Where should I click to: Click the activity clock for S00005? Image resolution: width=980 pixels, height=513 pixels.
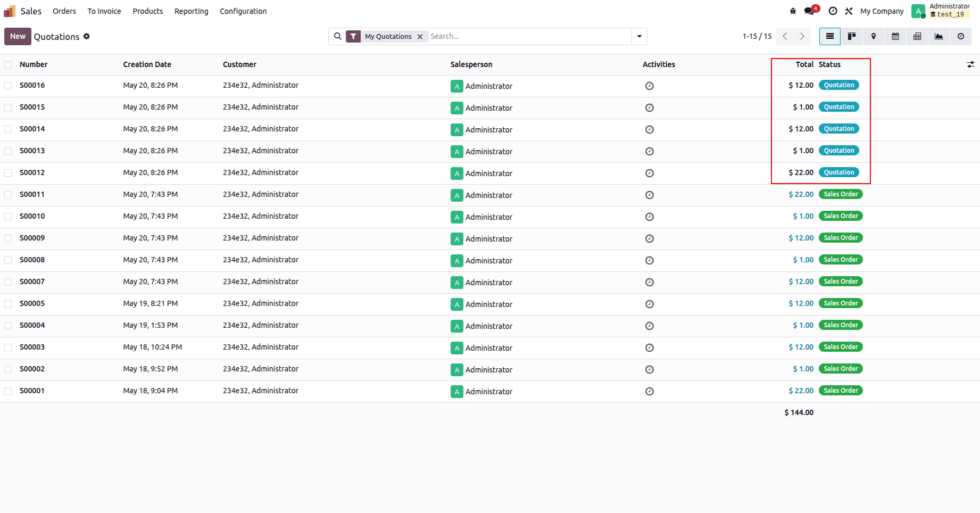tap(650, 304)
